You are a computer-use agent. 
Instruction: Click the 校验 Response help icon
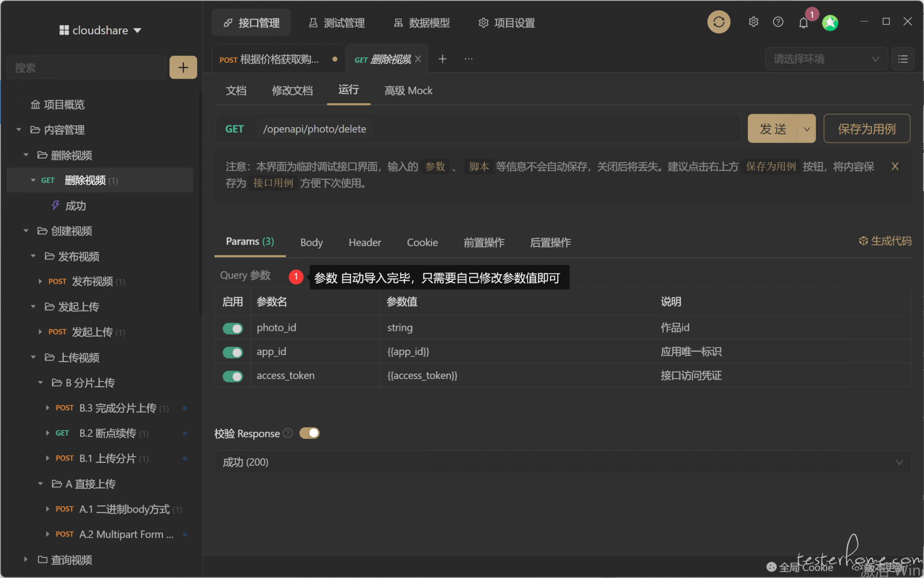point(288,433)
